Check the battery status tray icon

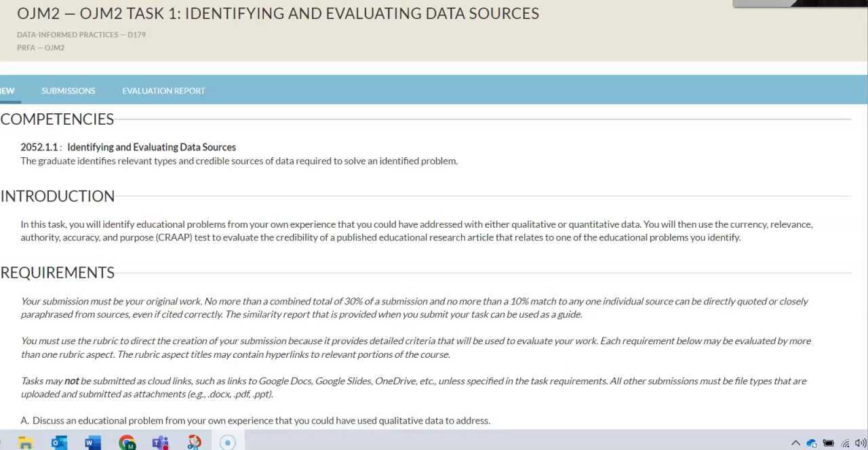(828, 443)
